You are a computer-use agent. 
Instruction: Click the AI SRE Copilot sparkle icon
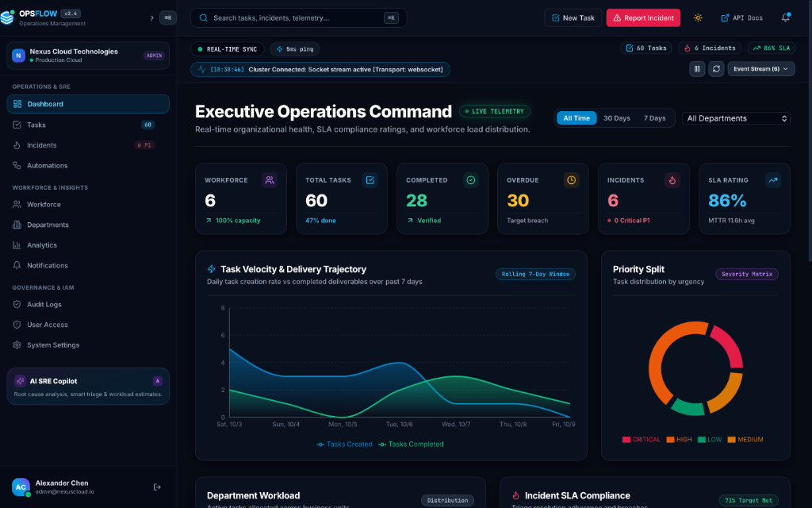[x=20, y=381]
